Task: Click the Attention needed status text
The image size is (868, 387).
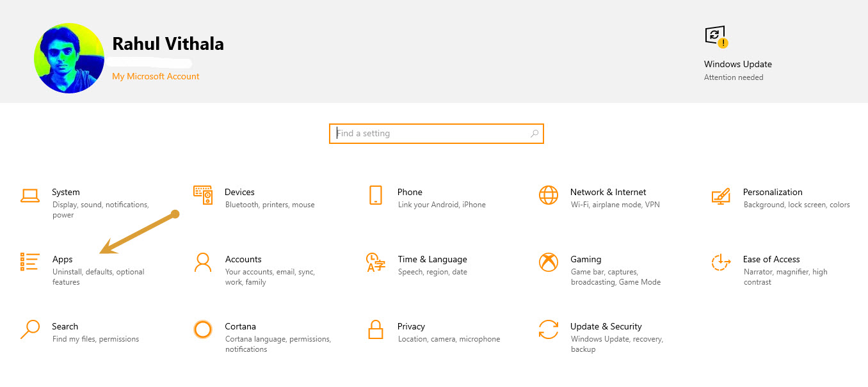Action: click(734, 77)
